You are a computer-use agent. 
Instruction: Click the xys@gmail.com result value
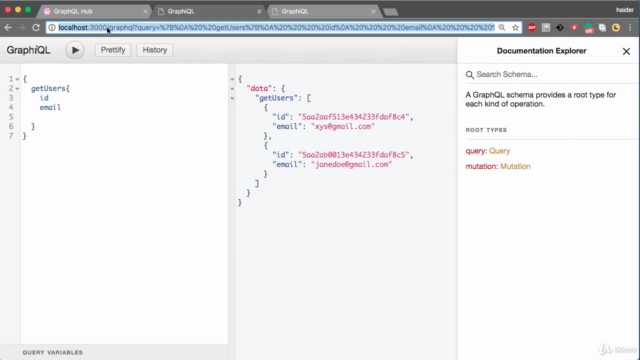(x=343, y=127)
